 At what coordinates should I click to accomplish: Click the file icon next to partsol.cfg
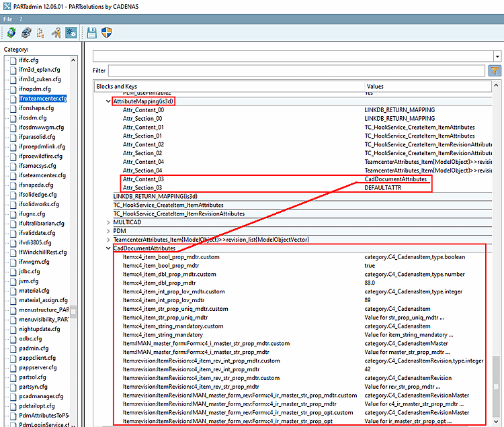pyautogui.click(x=13, y=377)
